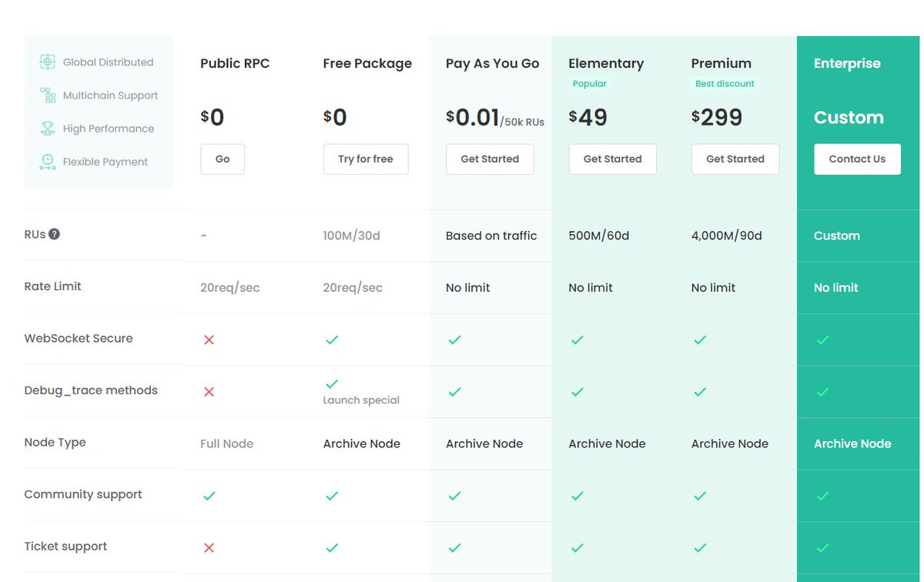Click Get Started under Pay As You Go
Screen dimensions: 924x582
(490, 159)
